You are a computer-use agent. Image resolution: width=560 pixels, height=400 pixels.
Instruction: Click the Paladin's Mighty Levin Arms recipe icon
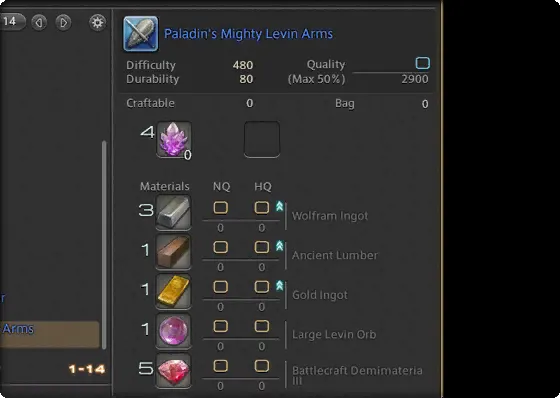coord(140,34)
